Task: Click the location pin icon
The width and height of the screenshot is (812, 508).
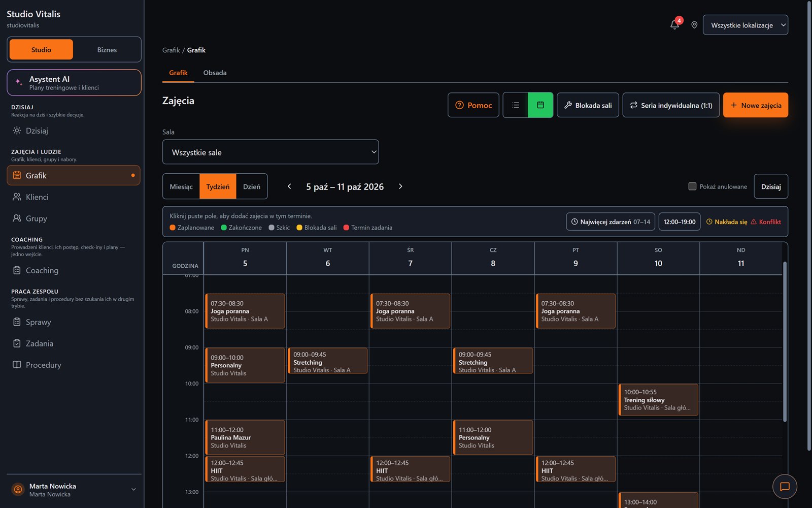Action: tap(694, 25)
